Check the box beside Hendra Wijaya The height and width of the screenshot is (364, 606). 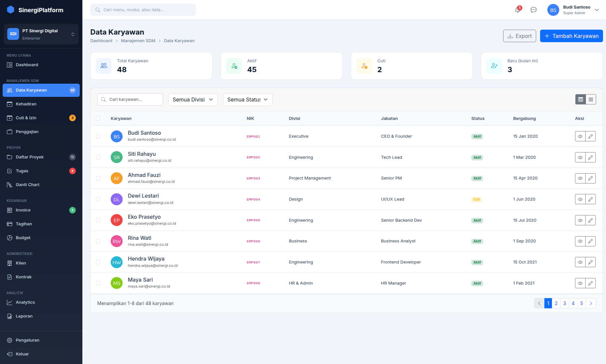click(x=98, y=262)
